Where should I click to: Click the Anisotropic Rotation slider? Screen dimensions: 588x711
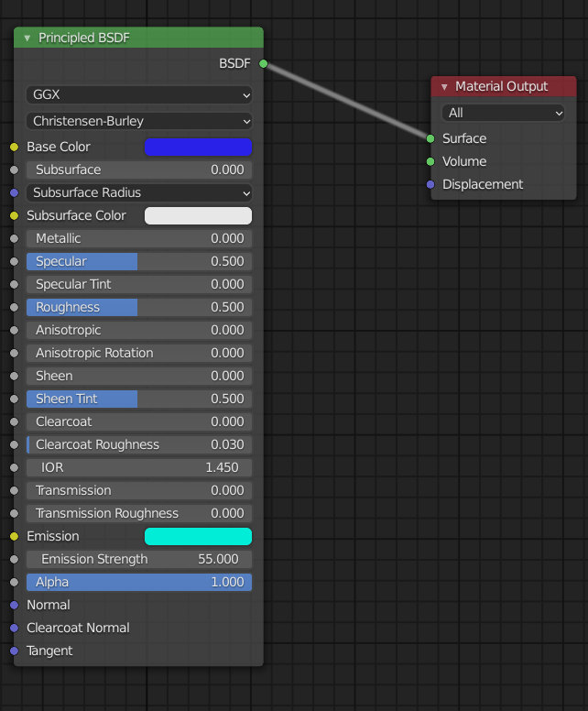pyautogui.click(x=139, y=354)
